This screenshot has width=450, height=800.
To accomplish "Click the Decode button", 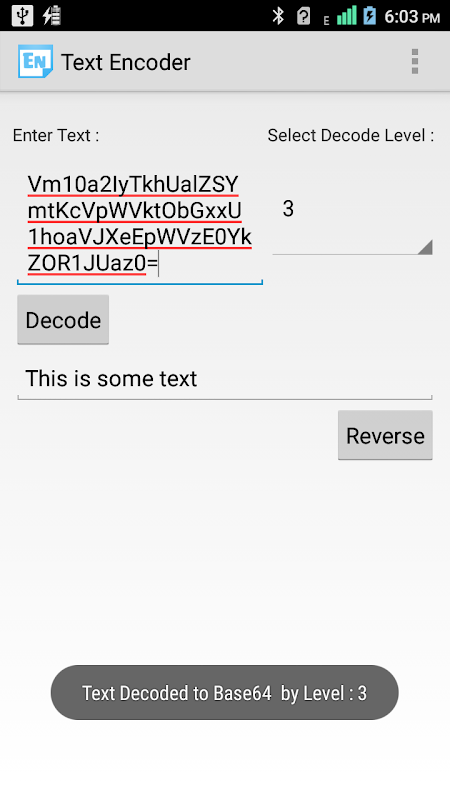I will [x=63, y=320].
